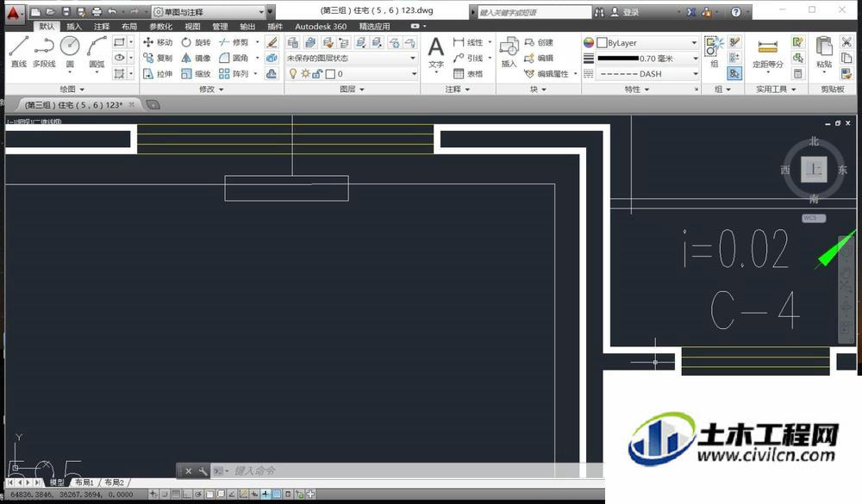Click the Move (移动) tool
Screen dimensions: 862x504
click(158, 42)
